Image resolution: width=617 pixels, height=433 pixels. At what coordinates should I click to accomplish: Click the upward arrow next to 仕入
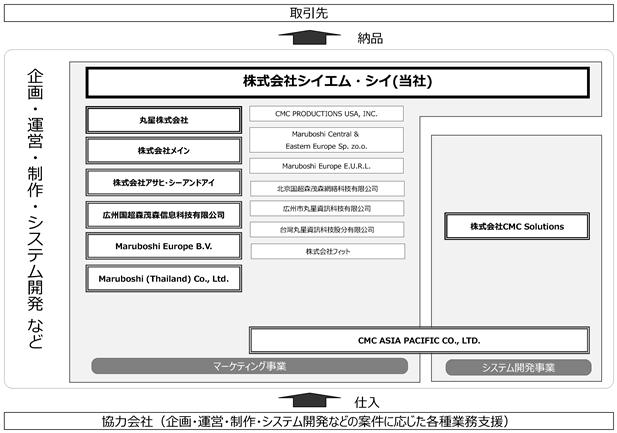point(309,400)
